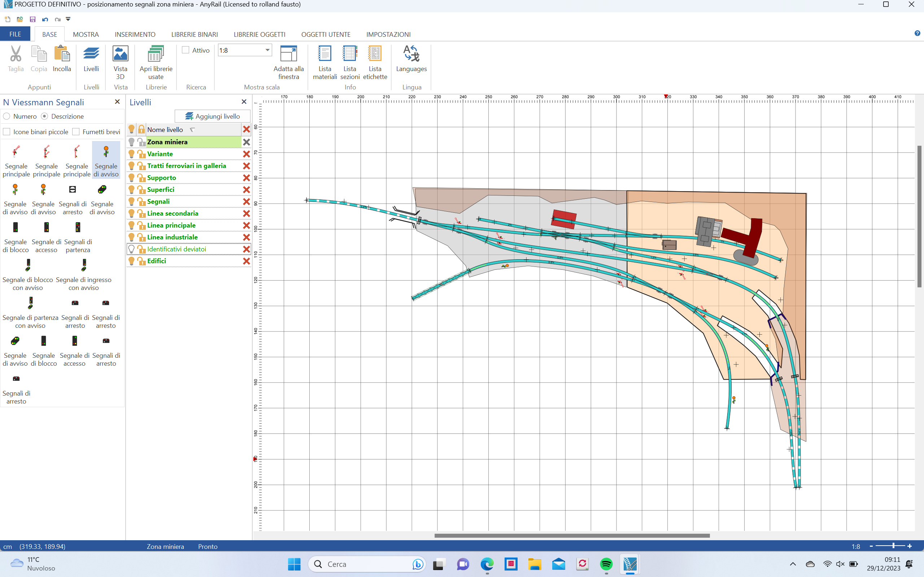Enable the Attivo checkbox
The image size is (924, 577).
point(186,50)
